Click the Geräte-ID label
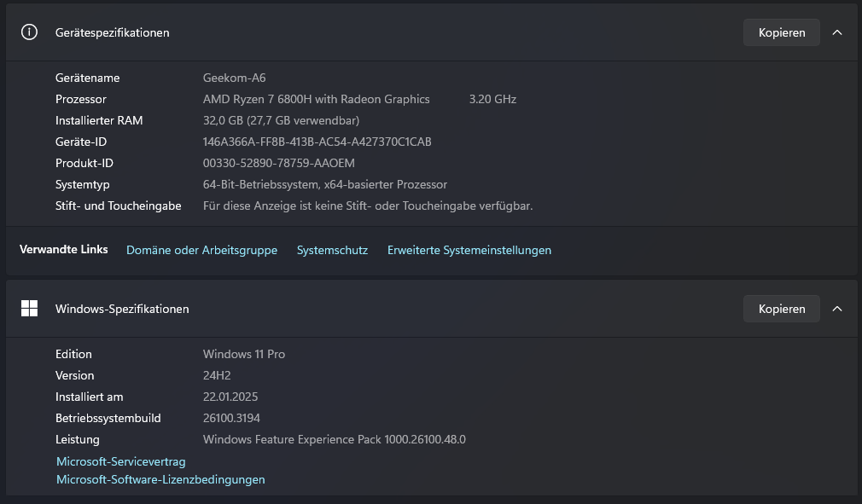Screen dimensions: 862x504 pyautogui.click(x=81, y=142)
